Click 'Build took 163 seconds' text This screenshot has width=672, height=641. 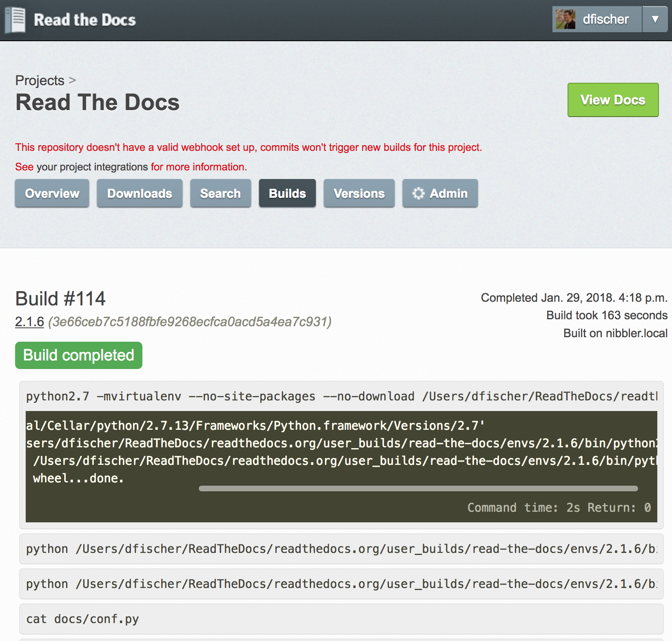[x=607, y=315]
